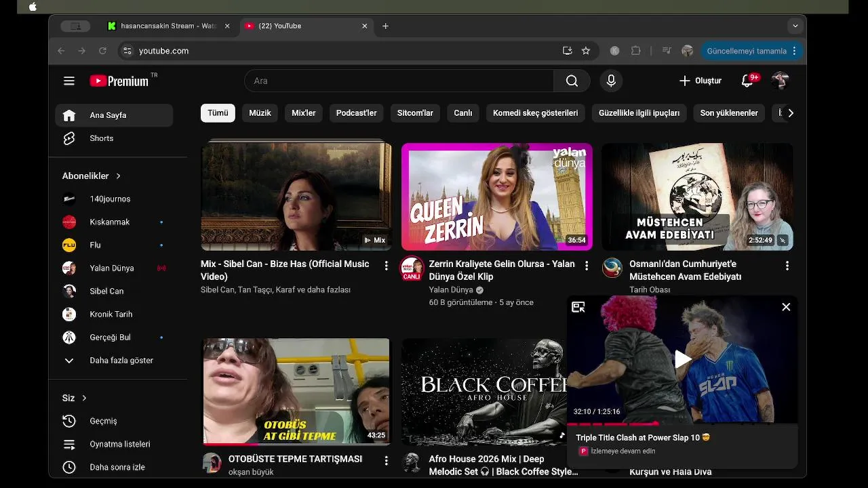Open options for OTOBÜSTE TEPME TARTIŞMASI video

tap(387, 461)
